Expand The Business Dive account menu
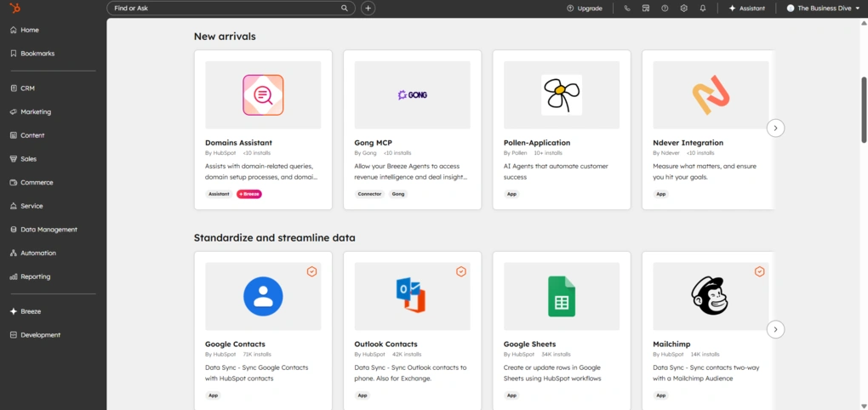This screenshot has width=868, height=410. pos(823,9)
